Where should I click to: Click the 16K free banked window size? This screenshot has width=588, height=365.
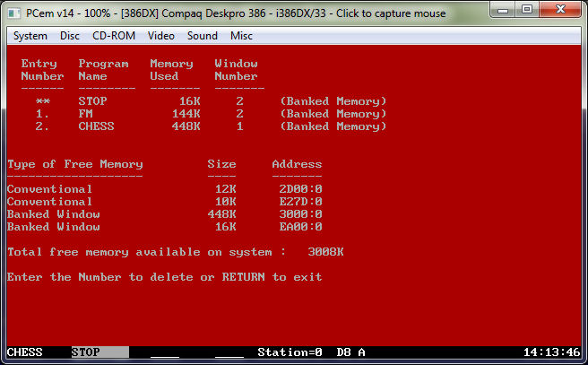pyautogui.click(x=225, y=227)
